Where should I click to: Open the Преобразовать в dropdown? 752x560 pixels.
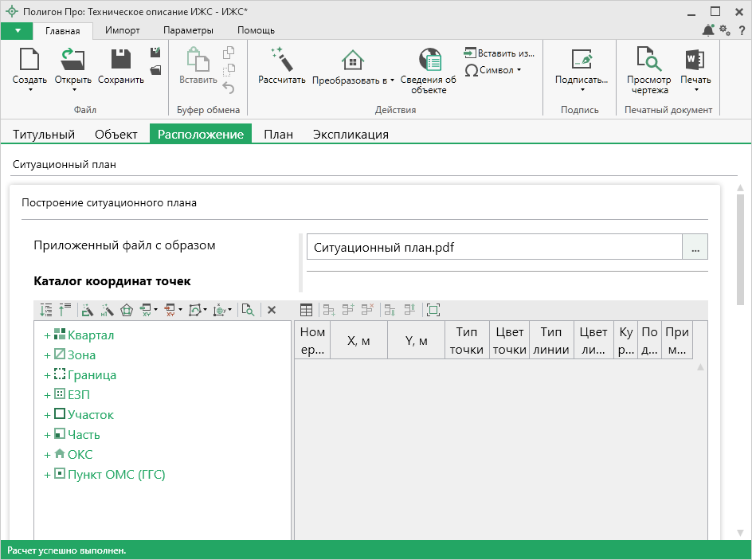pyautogui.click(x=353, y=80)
